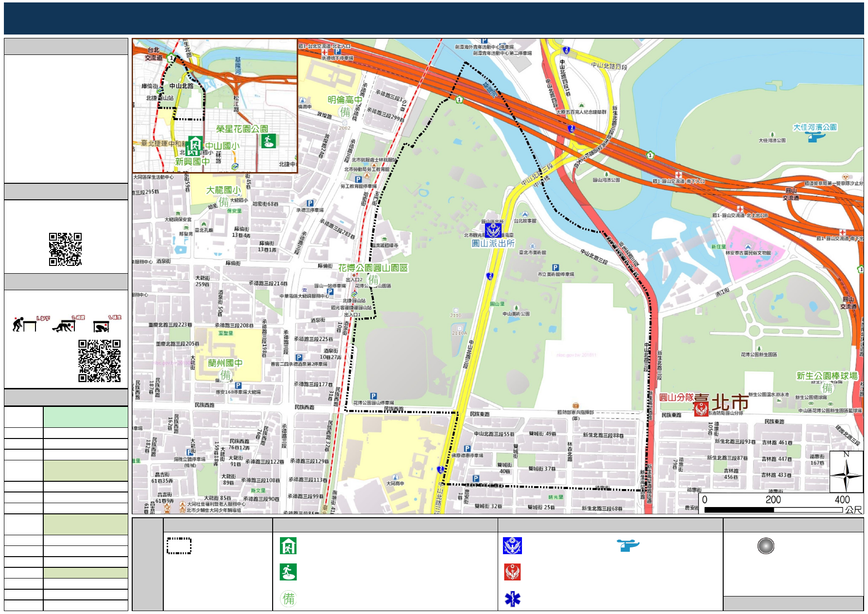Click parking icon at 花博公園圓山停車場
Screen dimensions: 868x614
[x=373, y=396]
